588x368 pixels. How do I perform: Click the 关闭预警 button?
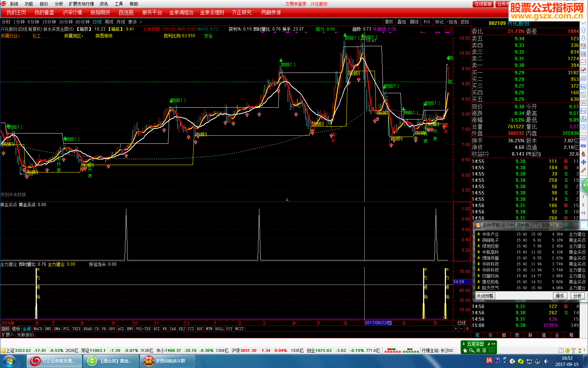click(485, 296)
